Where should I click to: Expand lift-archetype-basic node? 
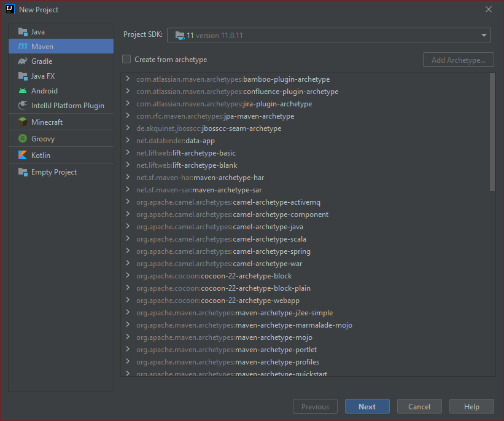(x=128, y=152)
